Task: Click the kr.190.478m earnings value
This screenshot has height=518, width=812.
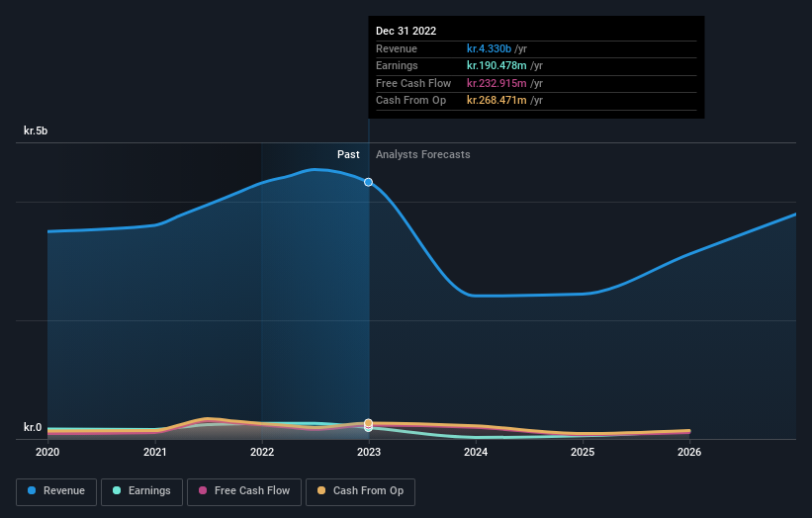Action: point(496,65)
